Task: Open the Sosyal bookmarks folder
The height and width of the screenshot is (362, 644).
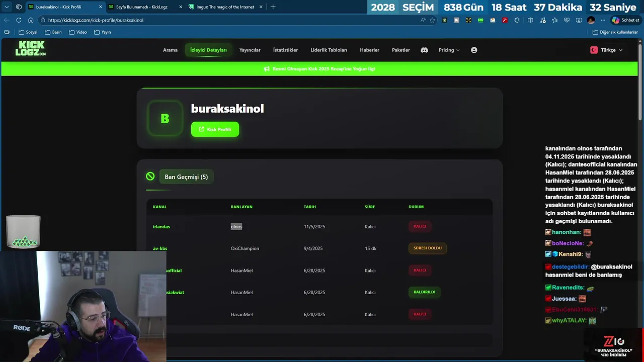Action: tap(28, 32)
